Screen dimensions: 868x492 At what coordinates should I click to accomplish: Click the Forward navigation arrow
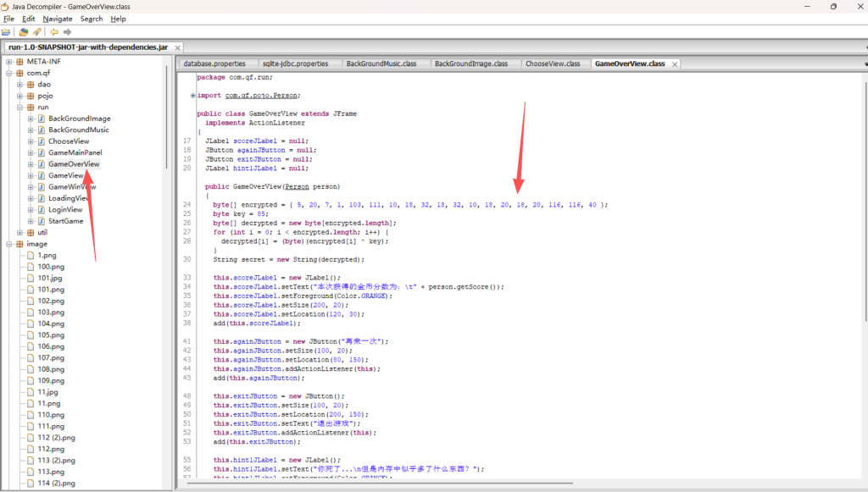(66, 32)
